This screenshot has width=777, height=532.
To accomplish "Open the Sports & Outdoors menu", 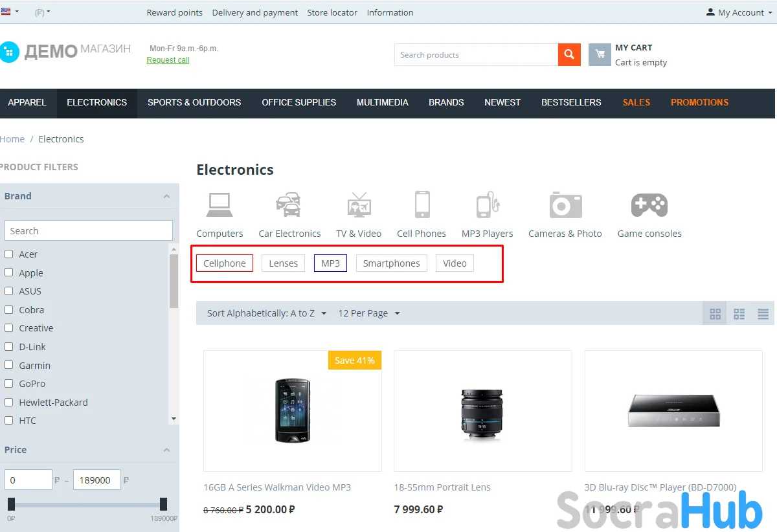I will click(194, 102).
